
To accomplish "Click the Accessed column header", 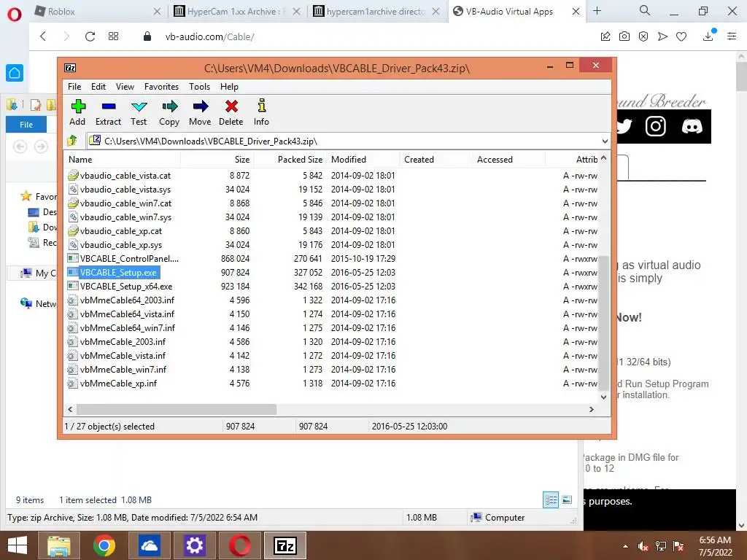I will point(508,160).
